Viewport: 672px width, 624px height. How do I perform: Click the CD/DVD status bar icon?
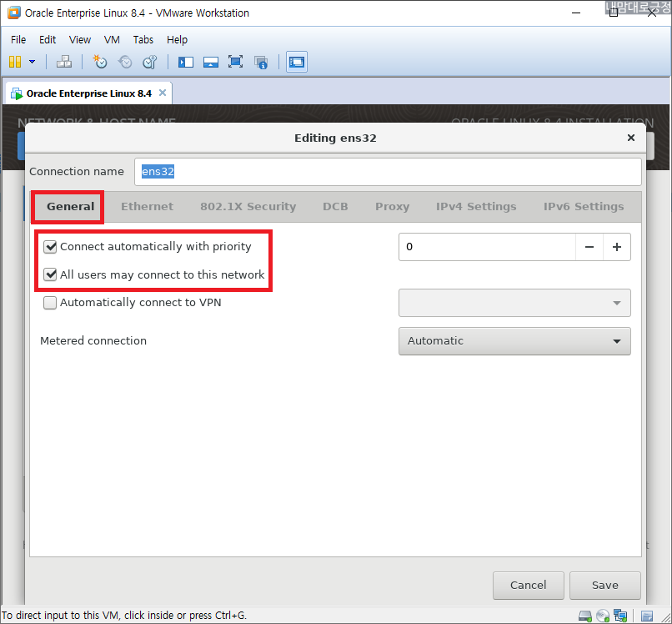coord(603,616)
